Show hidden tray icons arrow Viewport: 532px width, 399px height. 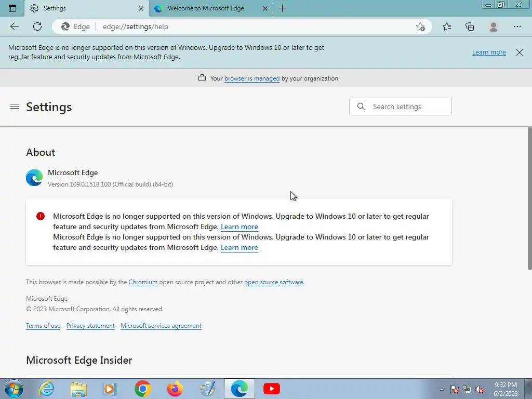pyautogui.click(x=442, y=389)
